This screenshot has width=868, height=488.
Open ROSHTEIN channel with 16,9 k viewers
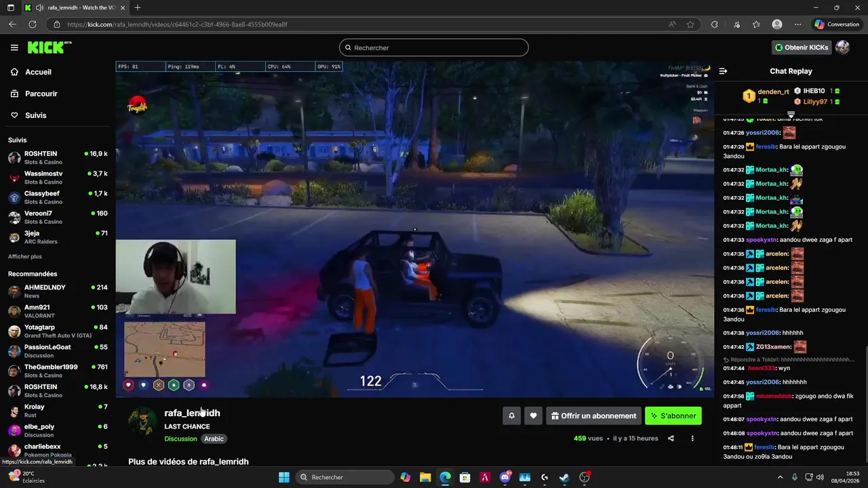[x=58, y=157]
